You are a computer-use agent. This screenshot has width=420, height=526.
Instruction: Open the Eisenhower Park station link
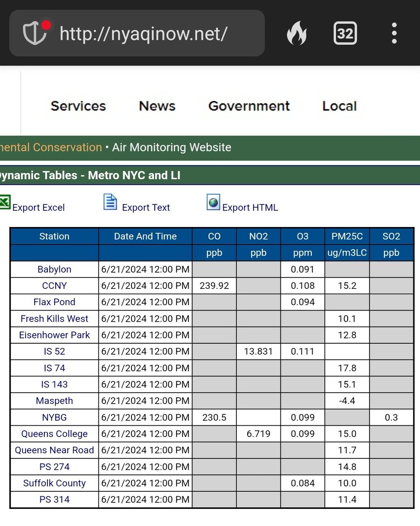coord(54,335)
